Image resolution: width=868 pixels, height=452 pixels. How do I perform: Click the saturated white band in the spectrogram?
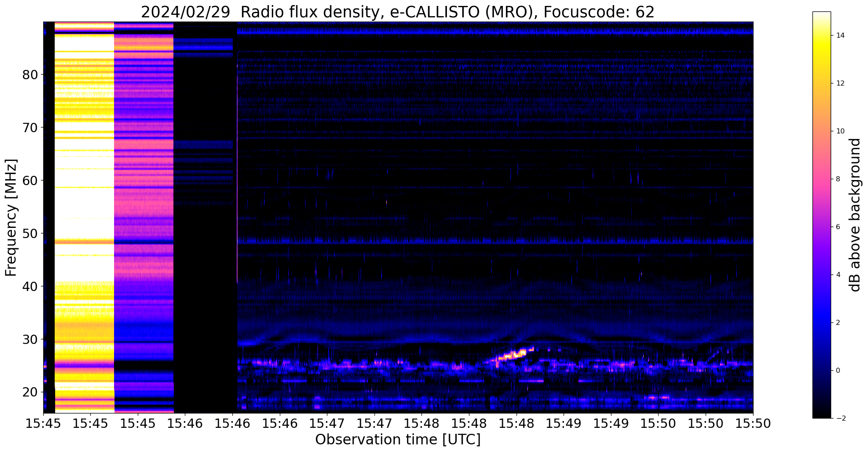85,217
